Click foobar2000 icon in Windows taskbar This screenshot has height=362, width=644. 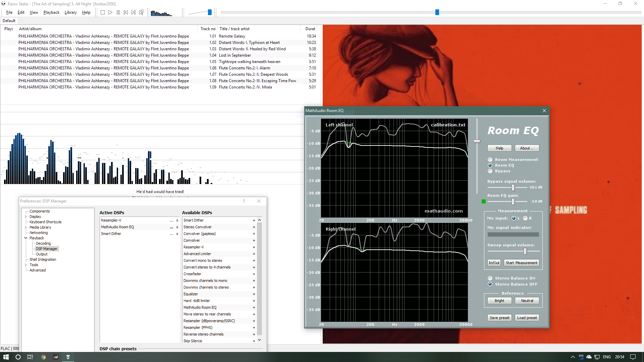pos(68,357)
